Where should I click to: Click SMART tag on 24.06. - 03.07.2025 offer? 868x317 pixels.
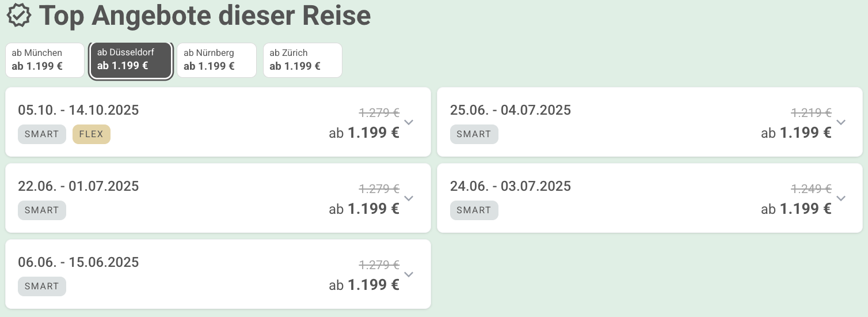[474, 210]
